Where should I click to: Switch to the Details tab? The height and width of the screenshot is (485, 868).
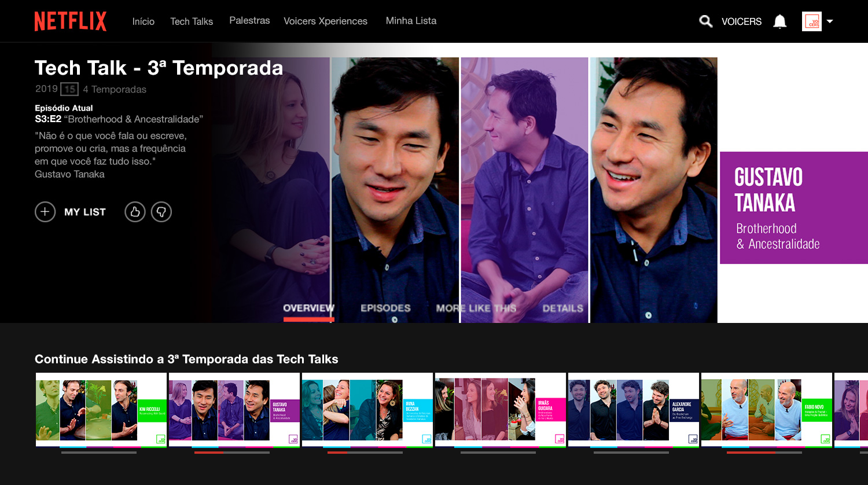click(x=562, y=308)
